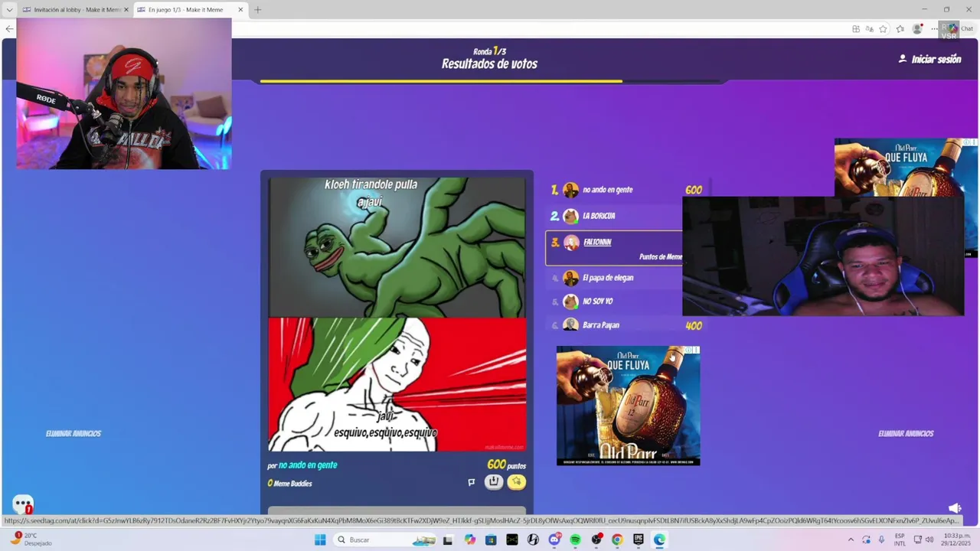Open Spotify from the taskbar

pyautogui.click(x=575, y=540)
